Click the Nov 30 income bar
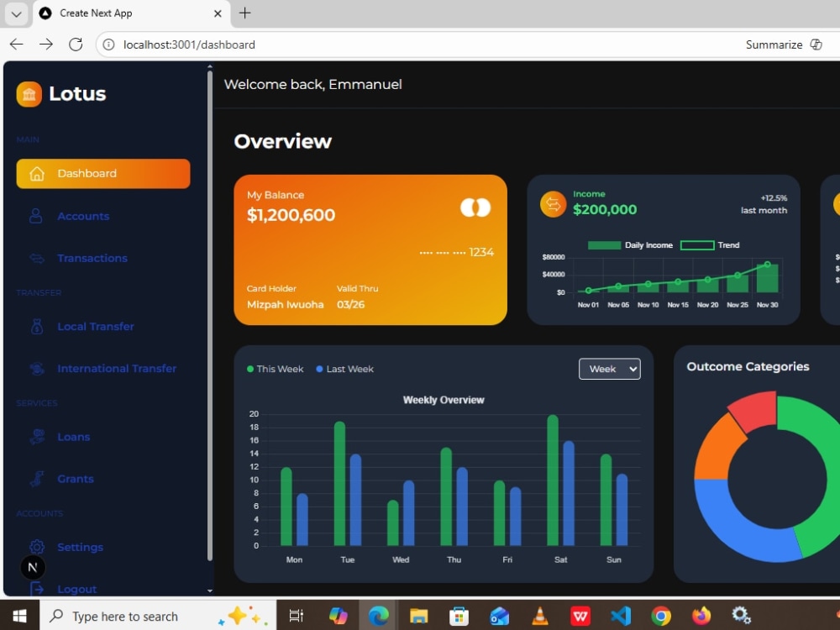The image size is (840, 630). pos(767,278)
